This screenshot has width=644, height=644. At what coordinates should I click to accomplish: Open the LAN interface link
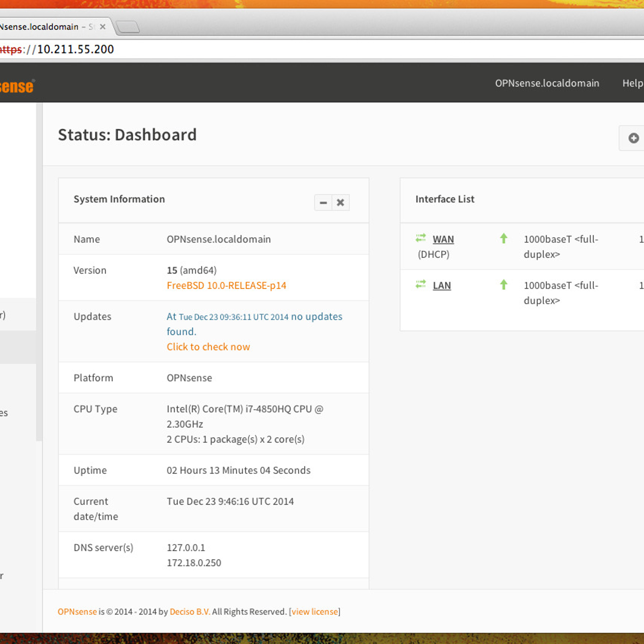[x=442, y=285]
